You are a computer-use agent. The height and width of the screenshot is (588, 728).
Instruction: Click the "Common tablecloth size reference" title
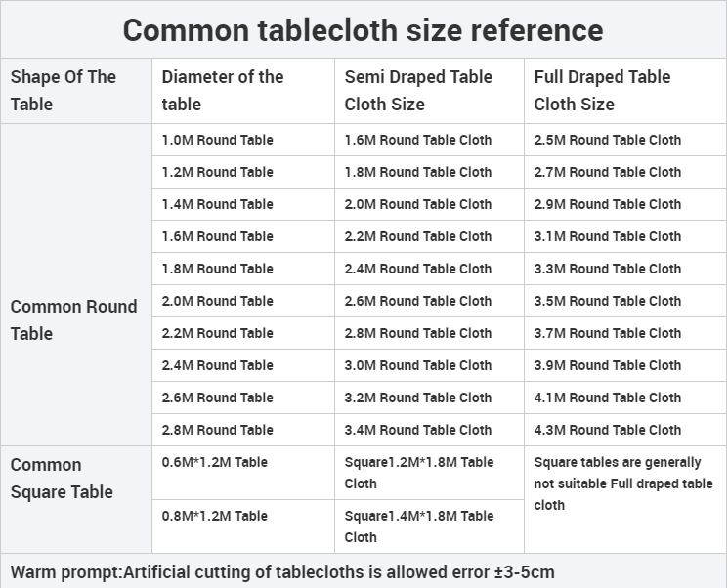(363, 30)
